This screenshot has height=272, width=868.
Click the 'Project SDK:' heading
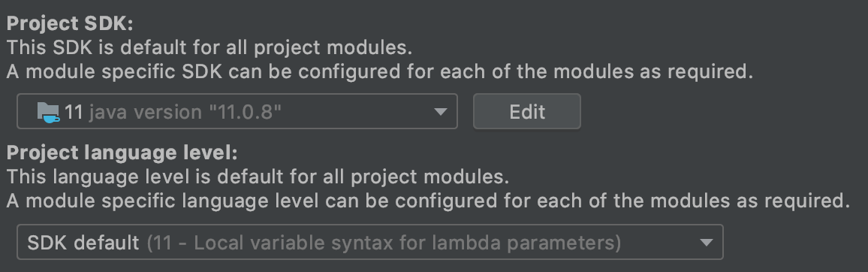[71, 24]
